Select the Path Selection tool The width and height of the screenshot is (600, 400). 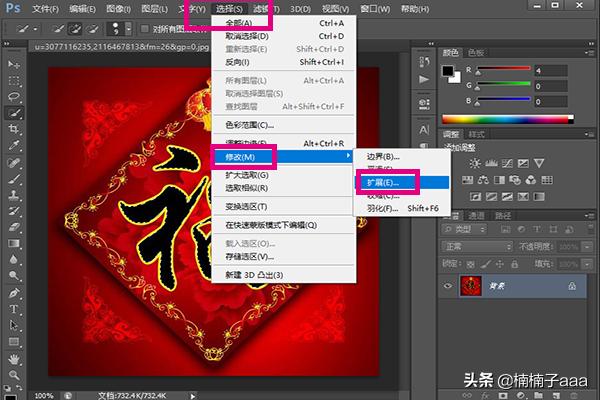click(14, 325)
